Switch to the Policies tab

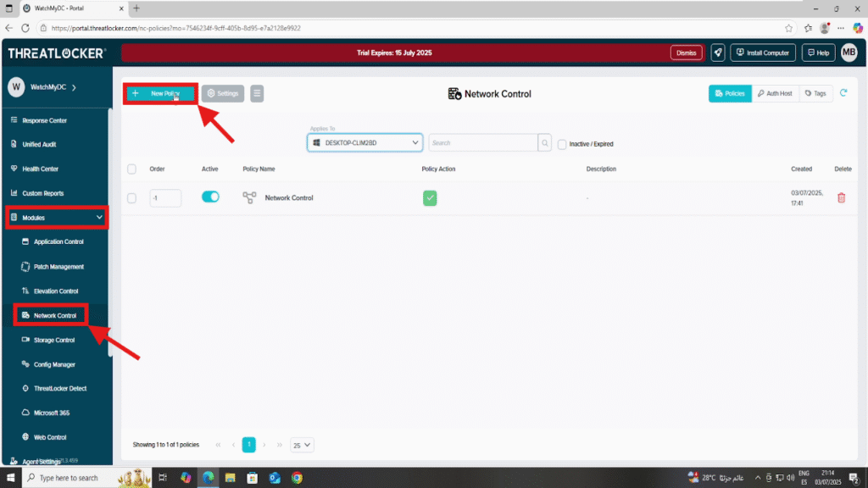[730, 93]
